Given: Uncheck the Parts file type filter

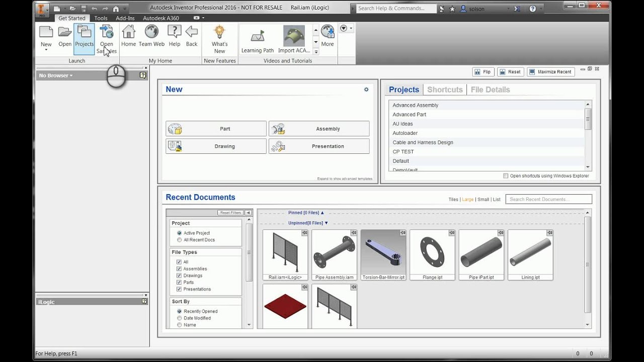Looking at the screenshot, I should [179, 282].
